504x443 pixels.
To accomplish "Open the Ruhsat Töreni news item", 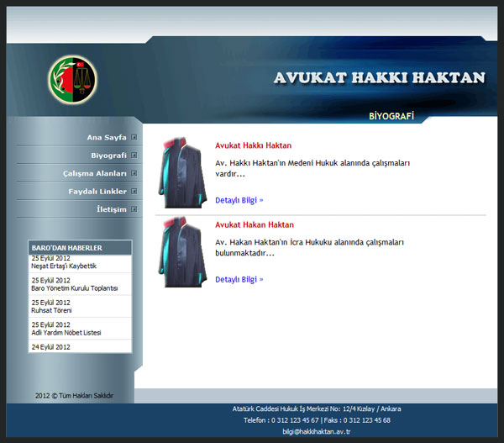I will (51, 310).
